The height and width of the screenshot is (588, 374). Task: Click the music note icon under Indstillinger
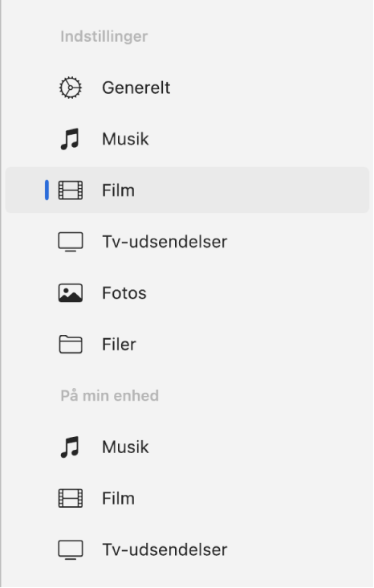coord(70,139)
